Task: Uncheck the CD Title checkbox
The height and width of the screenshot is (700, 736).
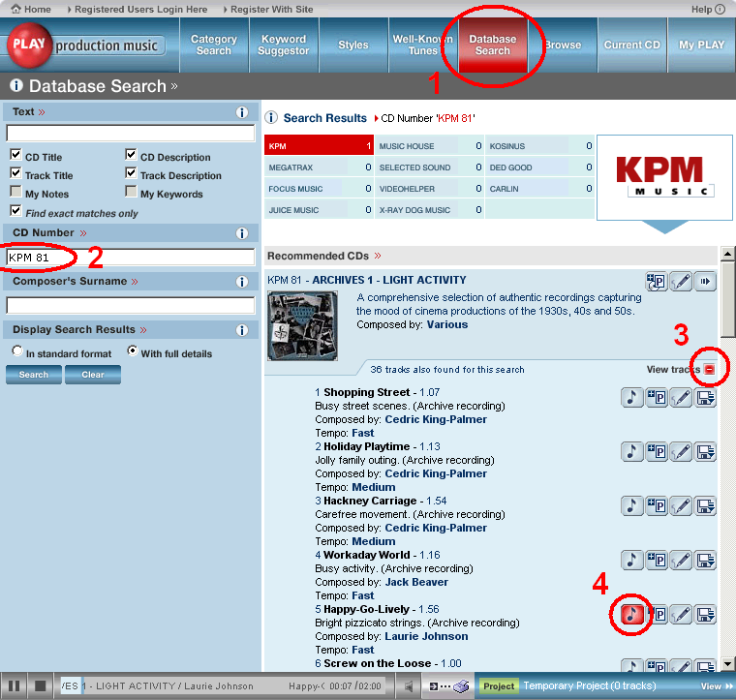Action: point(15,156)
